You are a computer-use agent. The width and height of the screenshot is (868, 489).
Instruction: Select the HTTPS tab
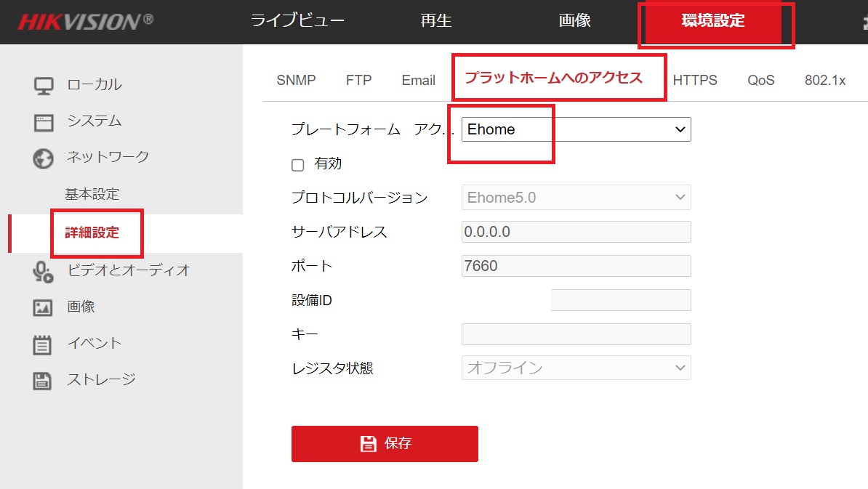coord(695,81)
